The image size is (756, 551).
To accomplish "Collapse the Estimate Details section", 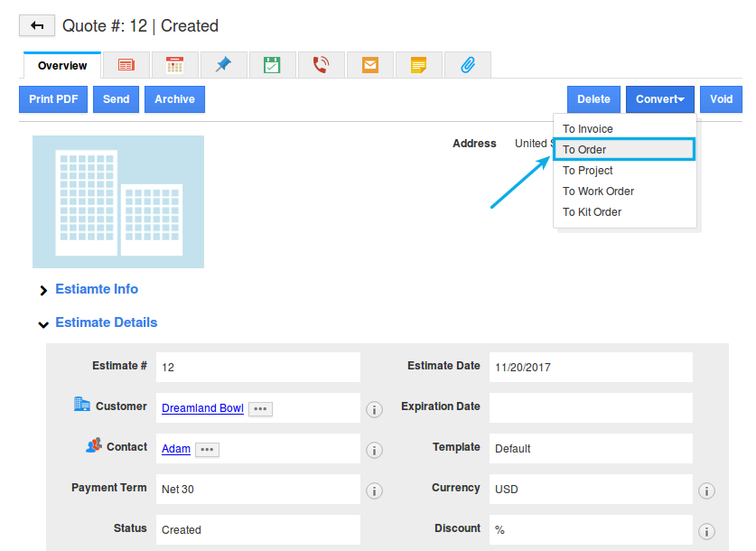I will [43, 323].
